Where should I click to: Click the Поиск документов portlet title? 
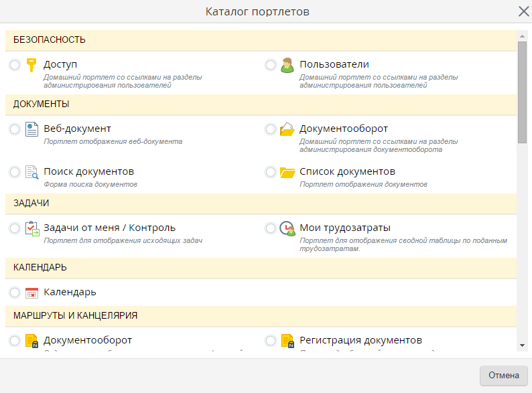pos(88,171)
